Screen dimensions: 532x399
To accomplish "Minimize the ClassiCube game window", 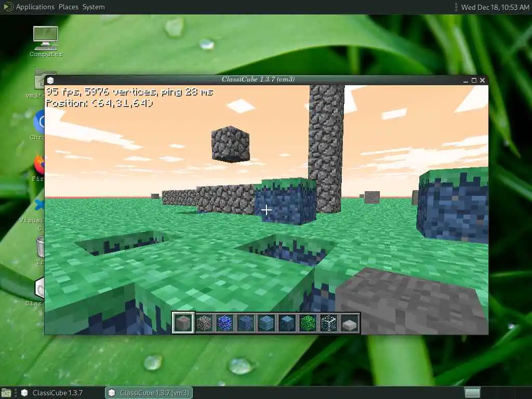I will [x=465, y=81].
